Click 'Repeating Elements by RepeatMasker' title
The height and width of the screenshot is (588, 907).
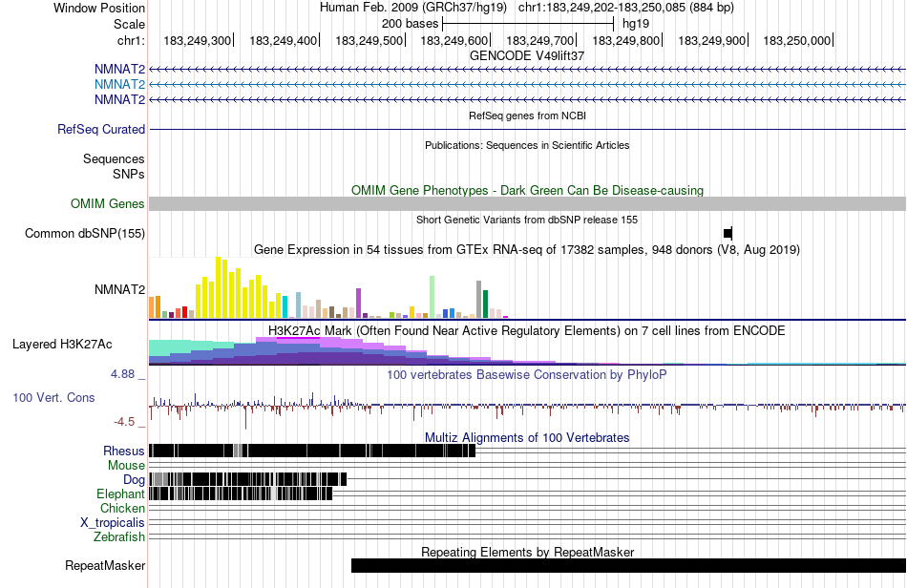coord(528,552)
